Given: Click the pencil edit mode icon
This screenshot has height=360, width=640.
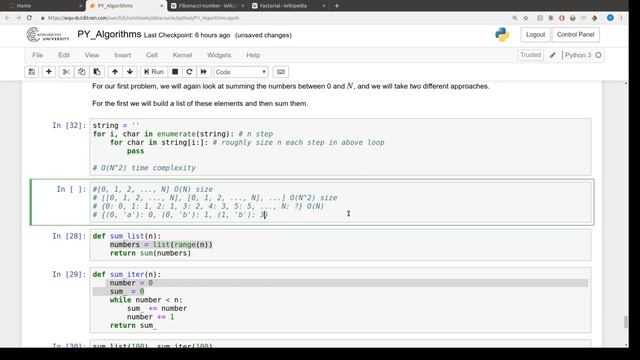Looking at the screenshot, I should click(x=553, y=55).
